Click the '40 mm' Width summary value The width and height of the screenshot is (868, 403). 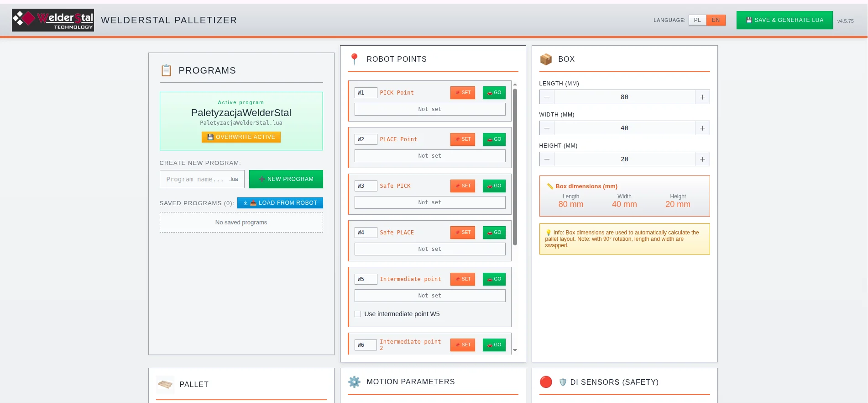pyautogui.click(x=624, y=204)
